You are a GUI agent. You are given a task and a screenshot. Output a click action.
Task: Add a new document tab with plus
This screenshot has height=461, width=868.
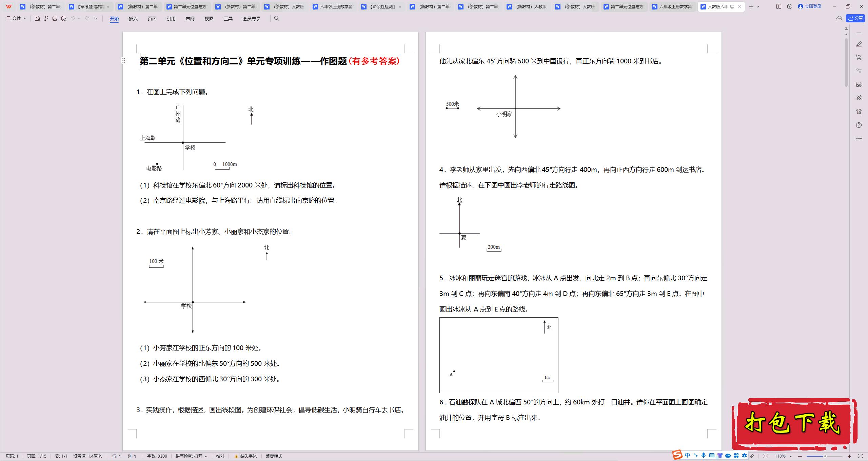[x=751, y=7]
